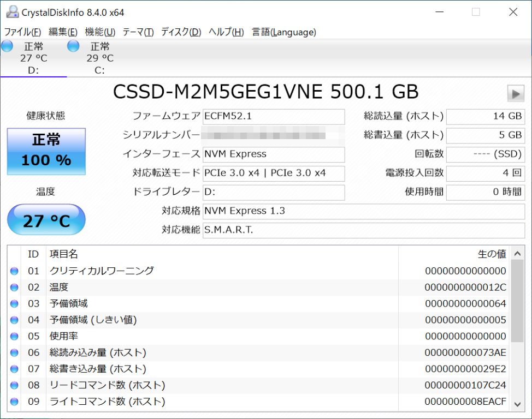The height and width of the screenshot is (419, 532).
Task: Select the blue status dot beside クリティカルワーニング
Action: tap(14, 271)
